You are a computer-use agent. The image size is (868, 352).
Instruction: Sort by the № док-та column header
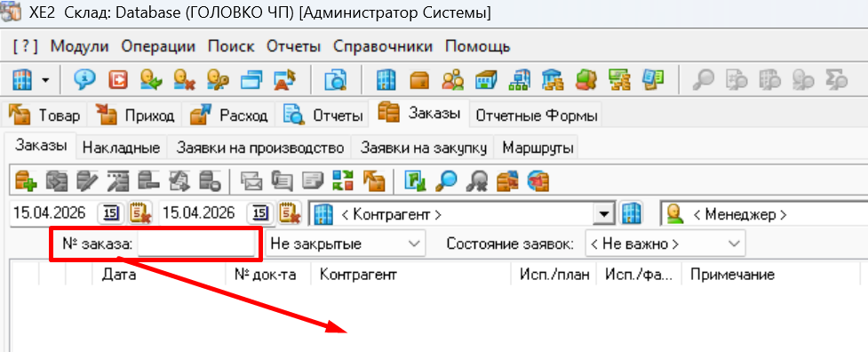tap(269, 275)
